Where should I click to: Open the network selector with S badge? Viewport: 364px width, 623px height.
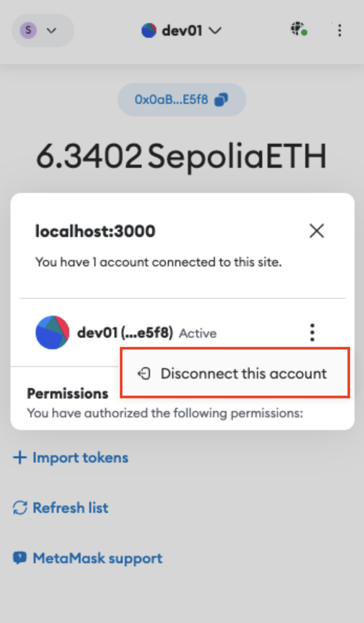(x=43, y=30)
